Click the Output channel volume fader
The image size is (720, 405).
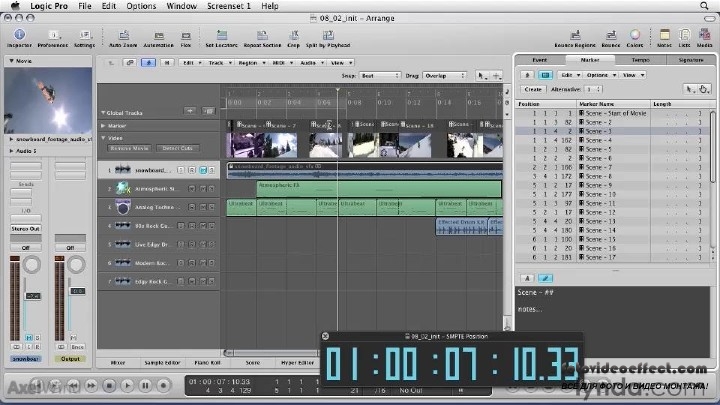point(77,291)
